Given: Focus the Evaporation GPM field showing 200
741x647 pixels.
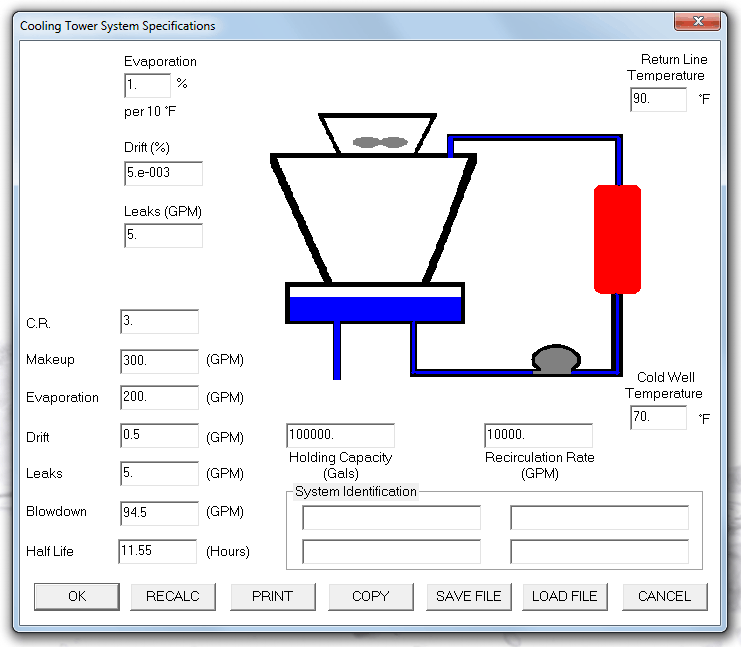Looking at the screenshot, I should (x=160, y=397).
